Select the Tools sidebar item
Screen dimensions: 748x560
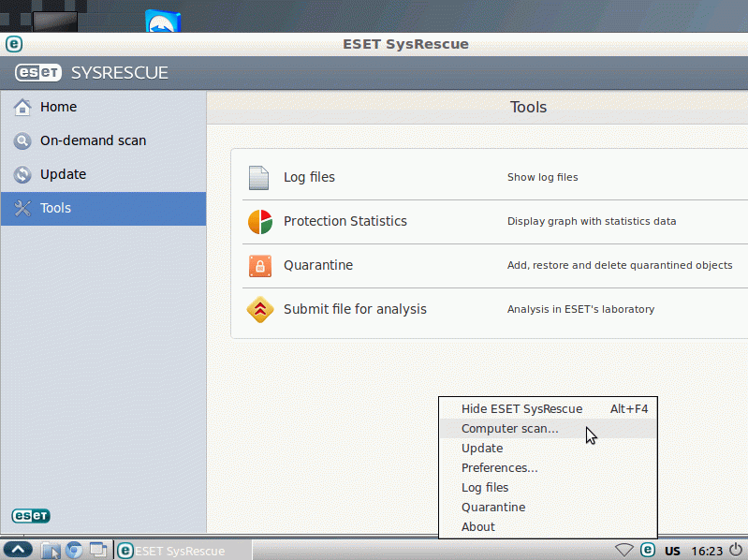tap(103, 209)
